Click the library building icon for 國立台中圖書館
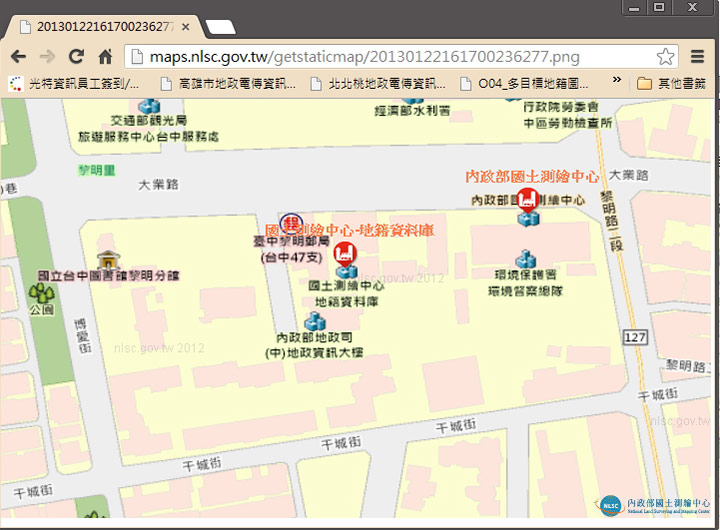720x530 pixels. click(108, 260)
